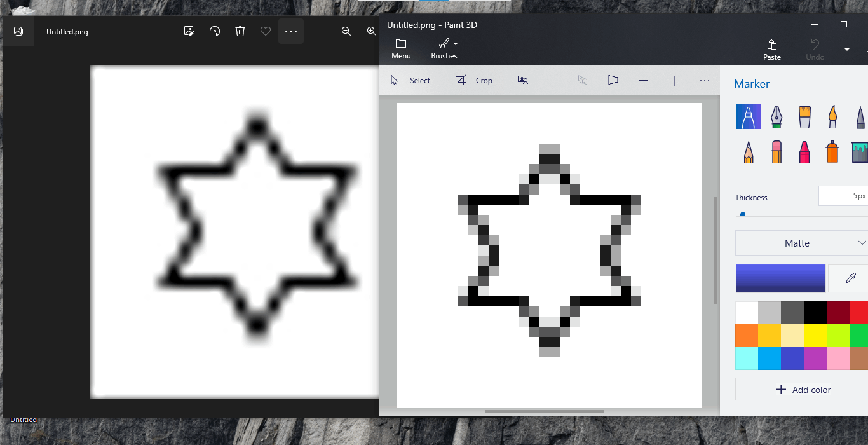Click the Photos app view icon

pos(18,31)
